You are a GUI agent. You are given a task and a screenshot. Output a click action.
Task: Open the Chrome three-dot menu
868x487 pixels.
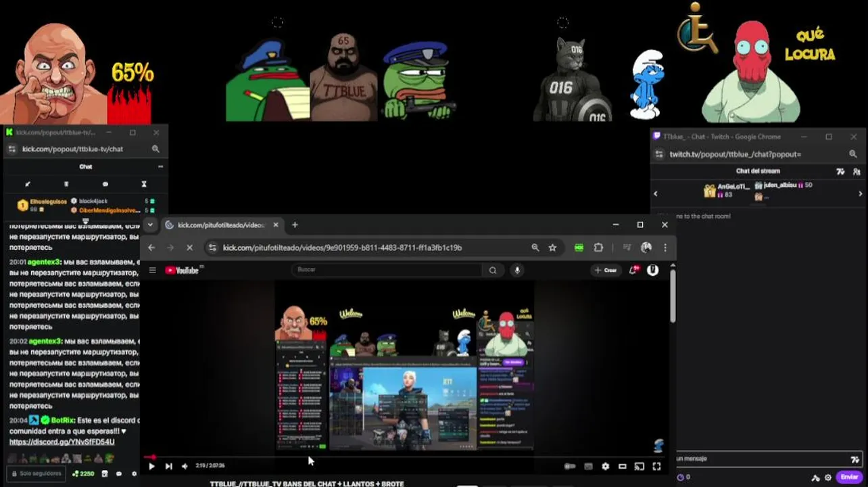(x=665, y=248)
